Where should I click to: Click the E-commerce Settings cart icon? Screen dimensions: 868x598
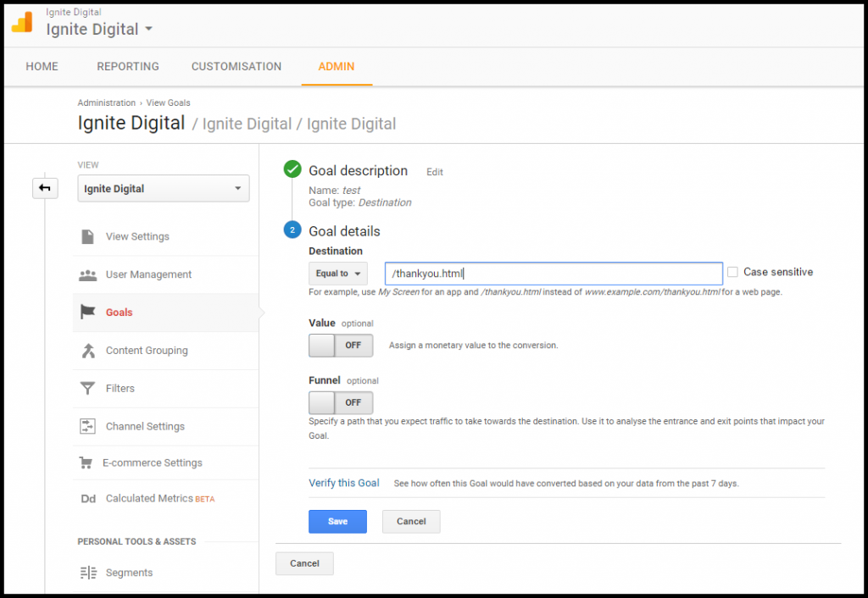point(86,463)
